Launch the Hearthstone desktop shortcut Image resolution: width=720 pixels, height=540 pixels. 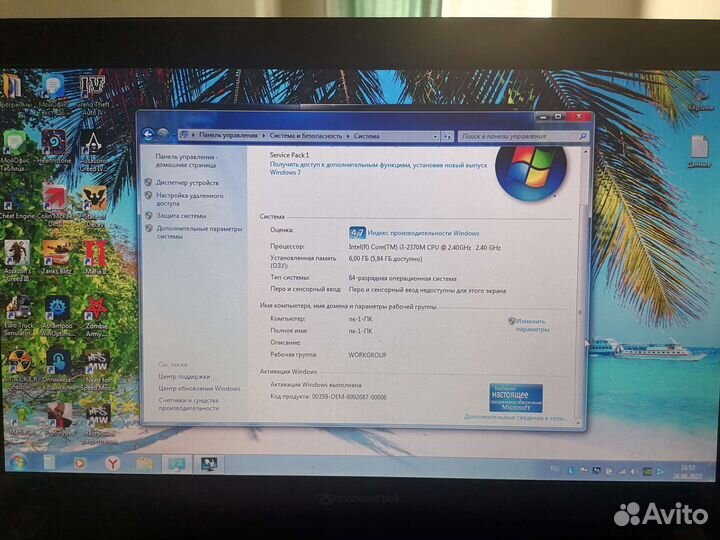coord(55,147)
